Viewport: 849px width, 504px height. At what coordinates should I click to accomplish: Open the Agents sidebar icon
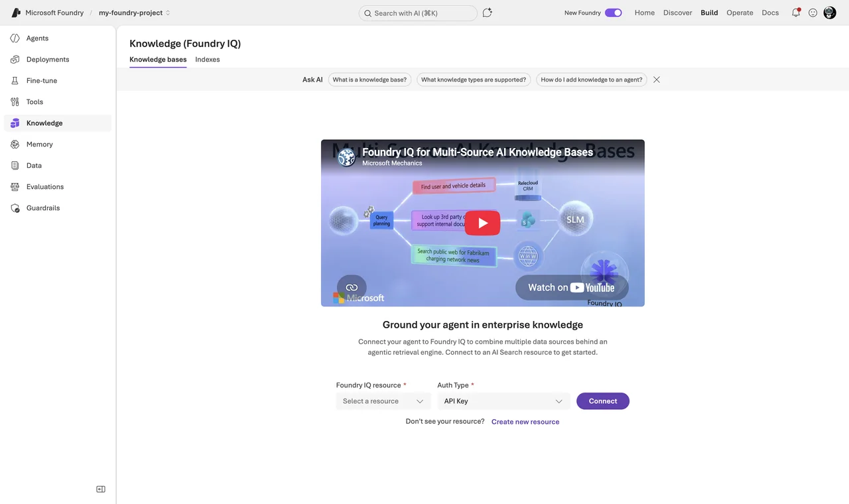coord(15,38)
